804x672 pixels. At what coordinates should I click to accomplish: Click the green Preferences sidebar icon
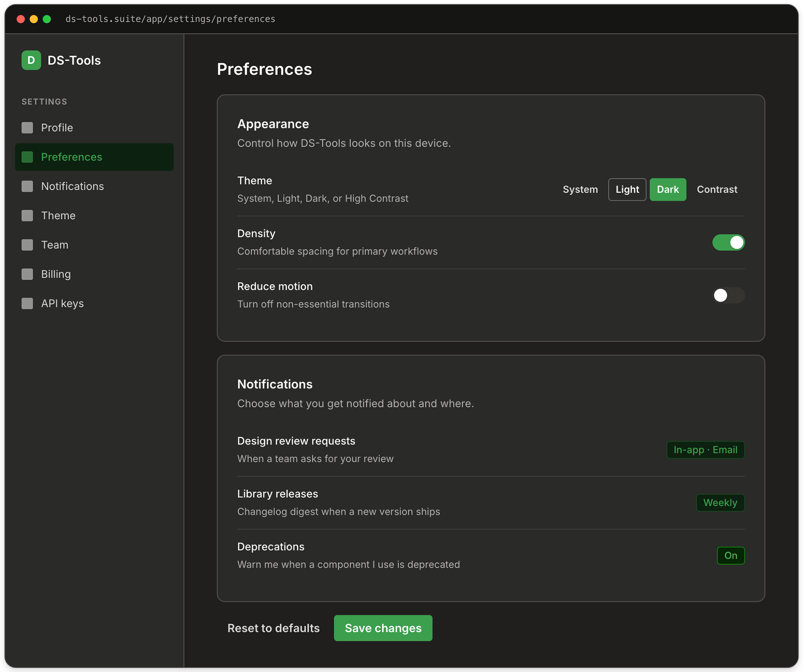(x=27, y=157)
